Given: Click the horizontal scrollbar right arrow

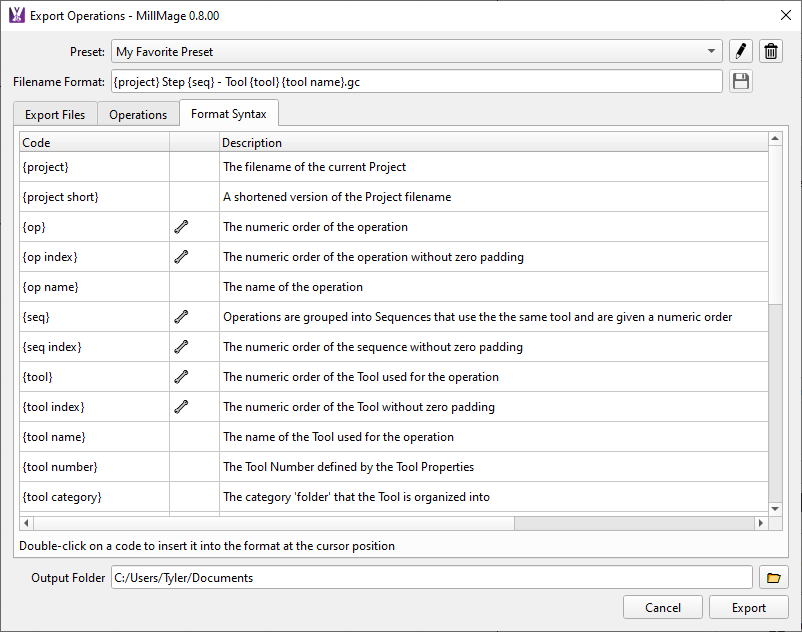Looking at the screenshot, I should point(761,523).
